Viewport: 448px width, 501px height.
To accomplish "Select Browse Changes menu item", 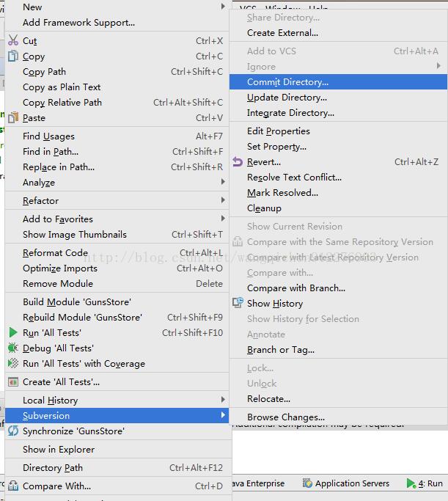I will pyautogui.click(x=285, y=417).
